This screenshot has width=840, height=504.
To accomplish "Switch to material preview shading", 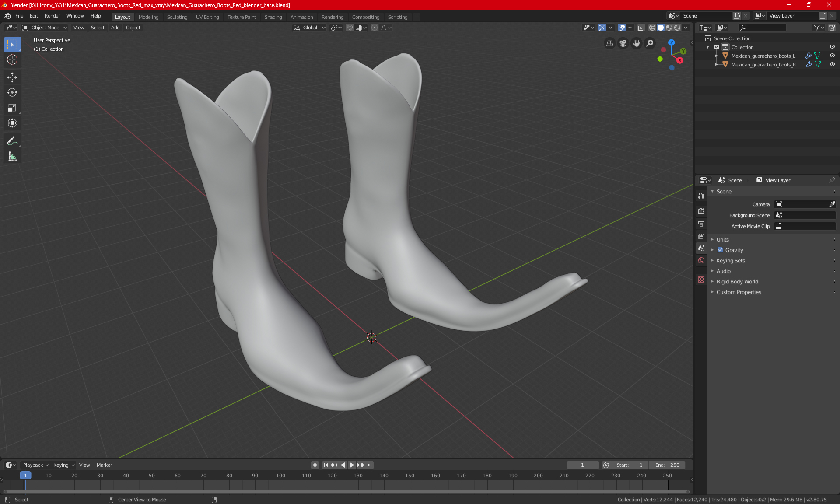I will click(x=669, y=28).
